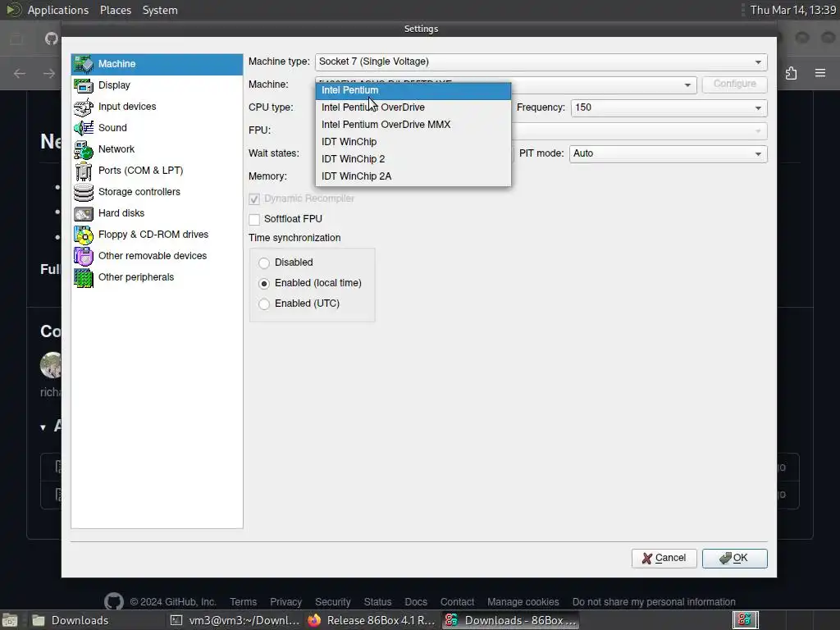The image size is (840, 630).
Task: Open the Privacy link in the footer
Action: 285,602
